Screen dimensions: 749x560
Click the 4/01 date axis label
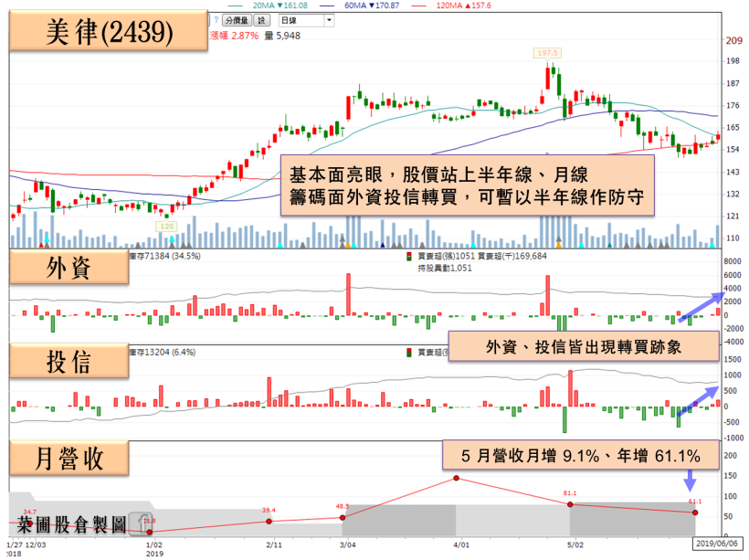461,544
